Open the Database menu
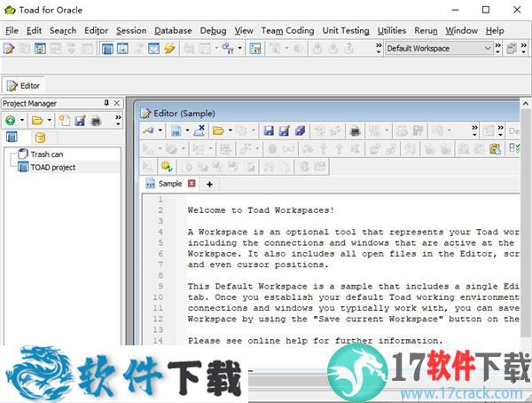This screenshot has width=532, height=403. pyautogui.click(x=173, y=30)
